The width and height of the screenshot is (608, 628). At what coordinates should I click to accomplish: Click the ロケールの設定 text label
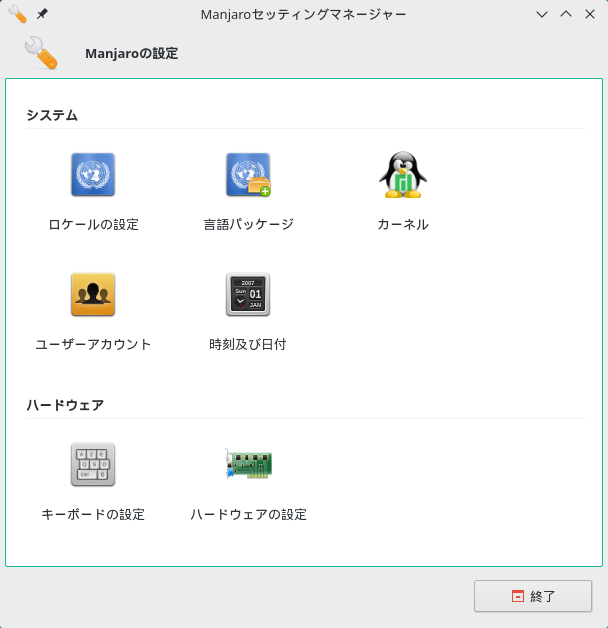click(x=93, y=224)
